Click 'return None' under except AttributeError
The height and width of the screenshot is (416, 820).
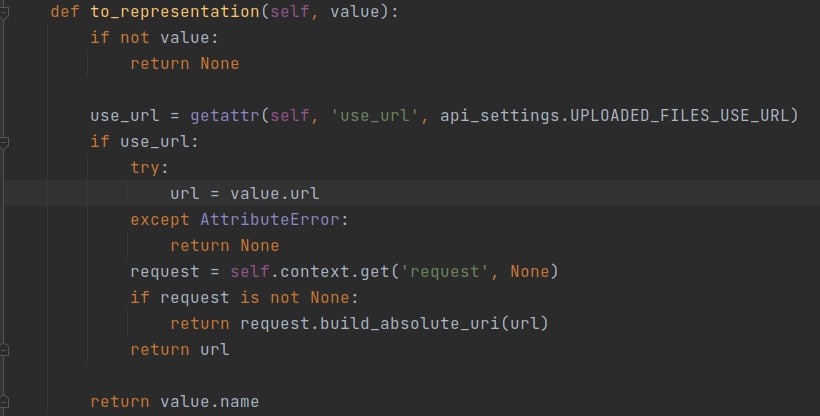pos(225,246)
